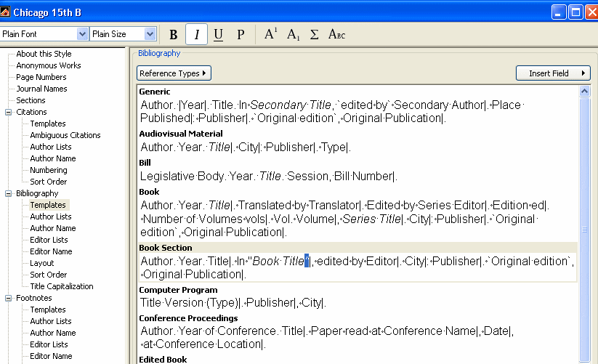Open Editor Name under Footnotes
The width and height of the screenshot is (598, 364).
coord(51,356)
